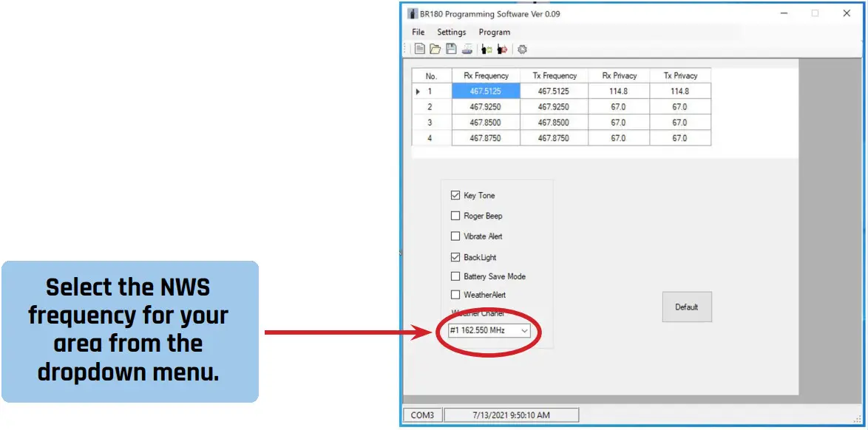The width and height of the screenshot is (868, 430).
Task: Read from radio using red R icon
Action: click(502, 50)
